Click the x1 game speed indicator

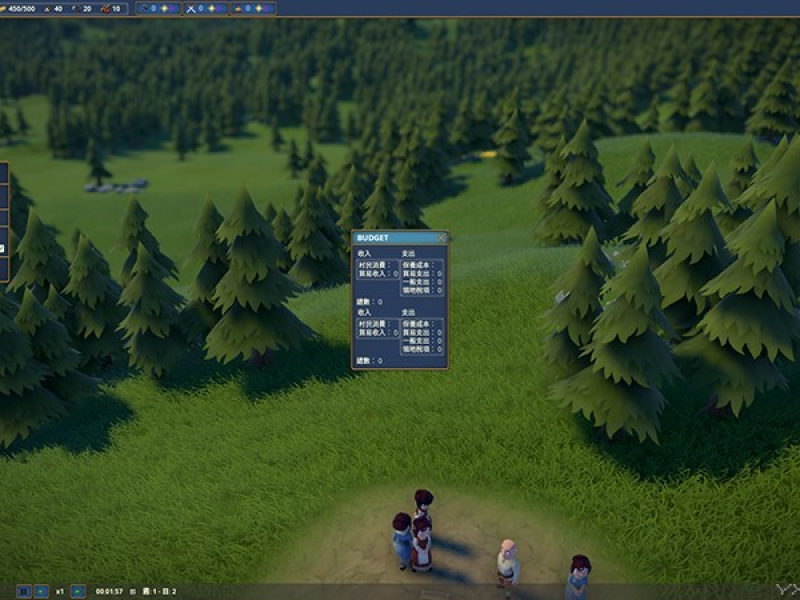(60, 591)
